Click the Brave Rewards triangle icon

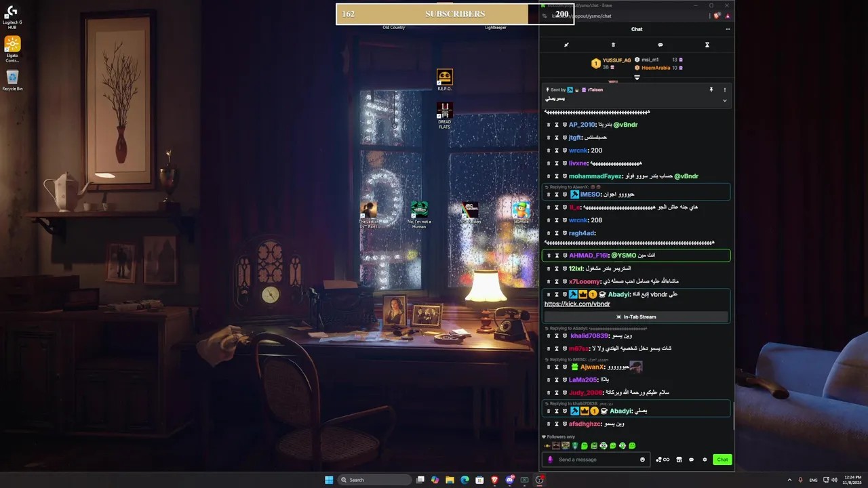(x=728, y=16)
